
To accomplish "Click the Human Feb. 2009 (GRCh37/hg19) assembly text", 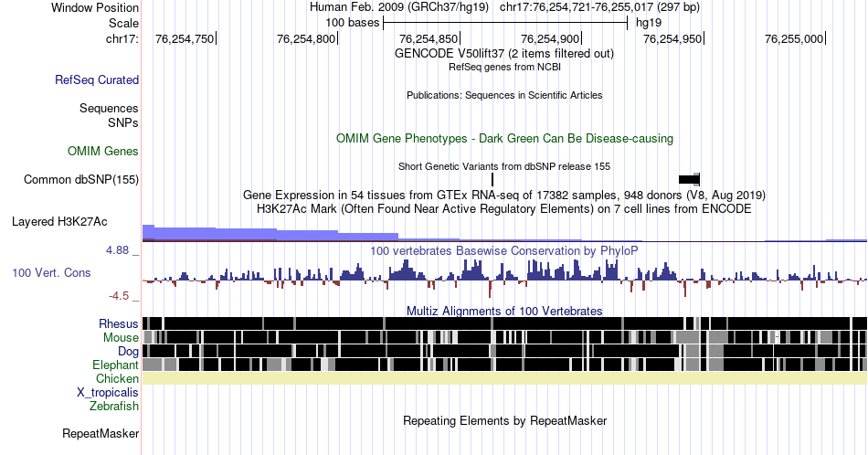I will [x=399, y=7].
